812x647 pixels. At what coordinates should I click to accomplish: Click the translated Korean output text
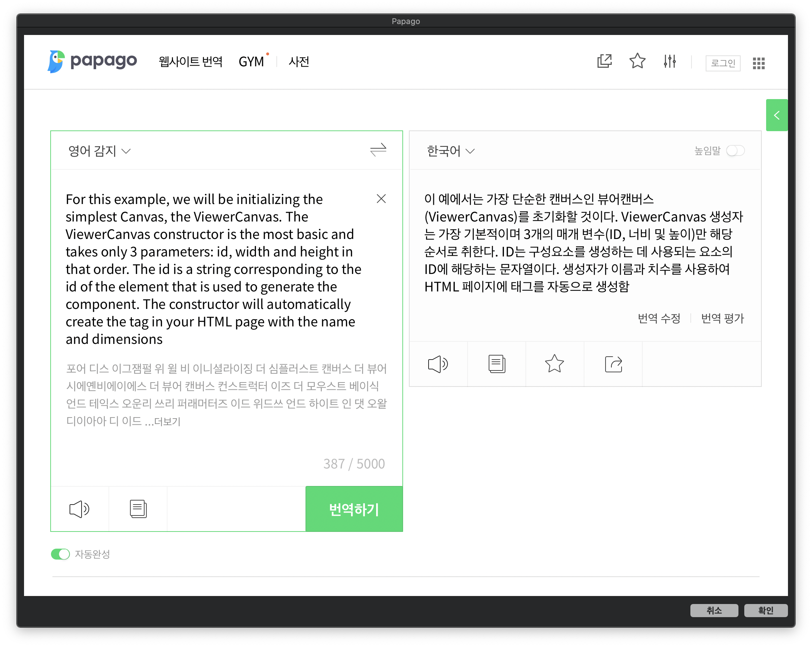point(583,243)
